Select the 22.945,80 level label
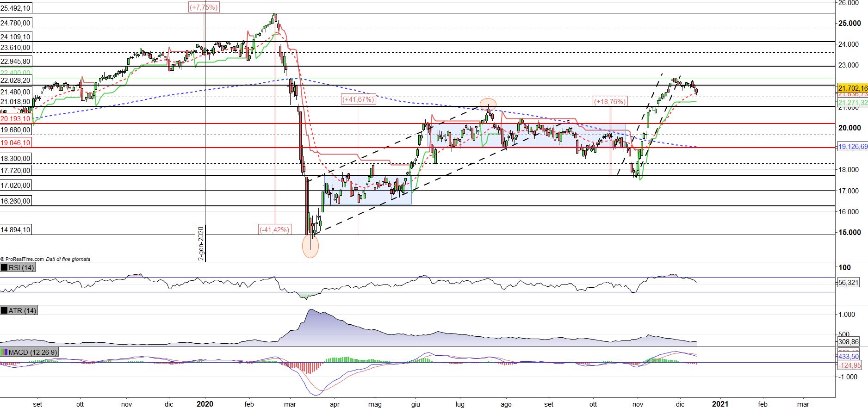This screenshot has width=868, height=408. pyautogui.click(x=15, y=62)
